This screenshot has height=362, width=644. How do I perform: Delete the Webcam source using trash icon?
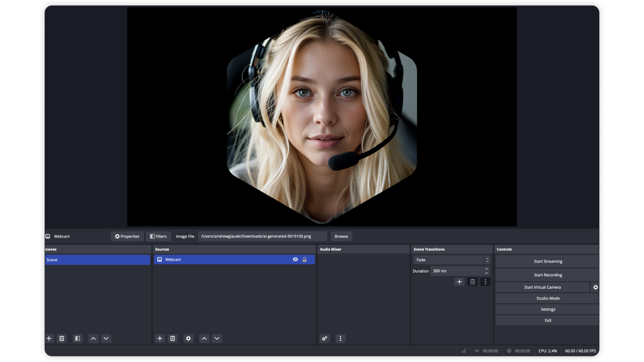(173, 338)
